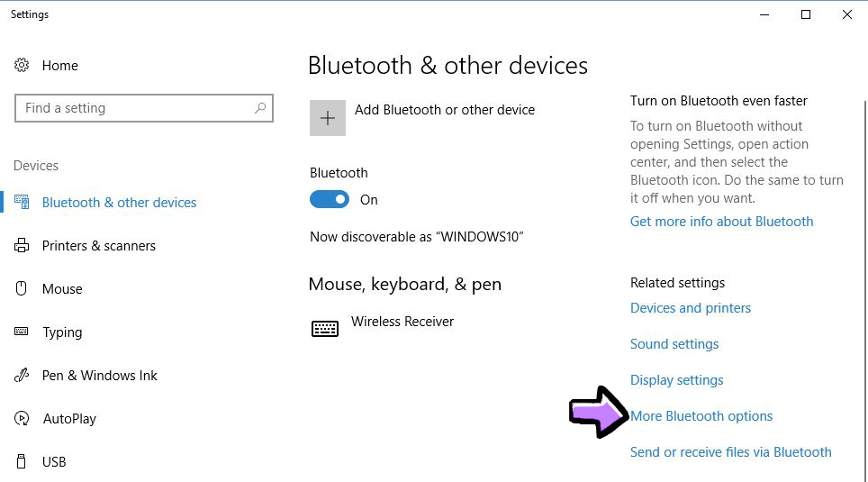Open Send or receive files via Bluetooth
Image resolution: width=868 pixels, height=482 pixels.
tap(730, 452)
